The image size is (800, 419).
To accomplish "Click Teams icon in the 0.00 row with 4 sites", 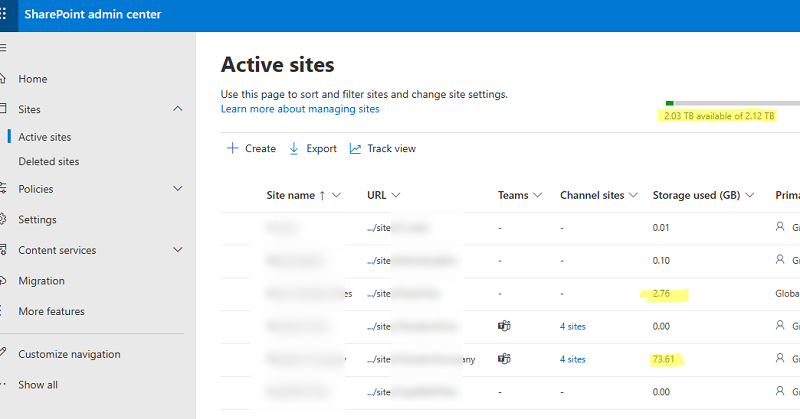I will click(504, 326).
